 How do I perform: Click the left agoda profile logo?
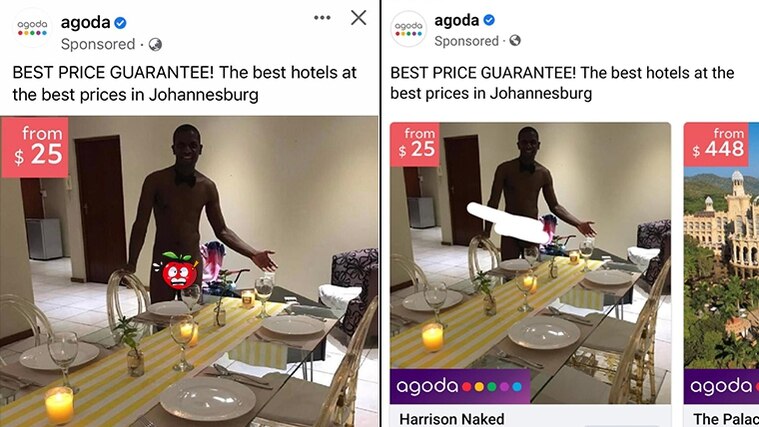32,28
